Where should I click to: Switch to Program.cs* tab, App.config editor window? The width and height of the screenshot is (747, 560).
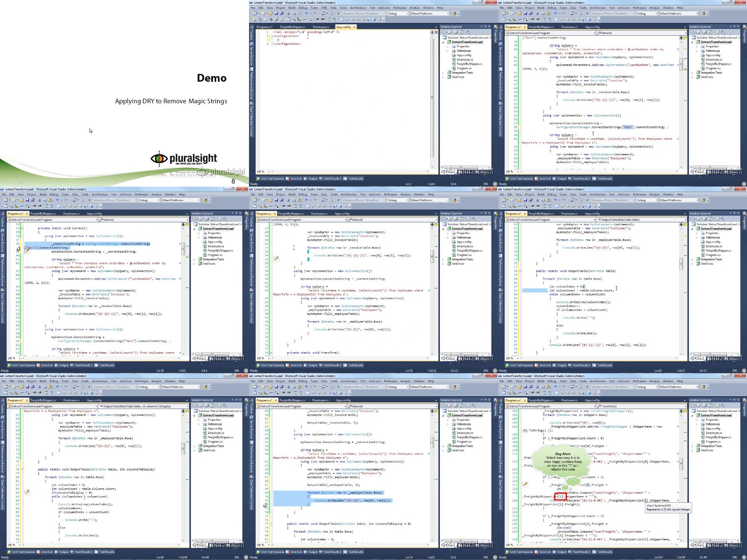click(264, 27)
